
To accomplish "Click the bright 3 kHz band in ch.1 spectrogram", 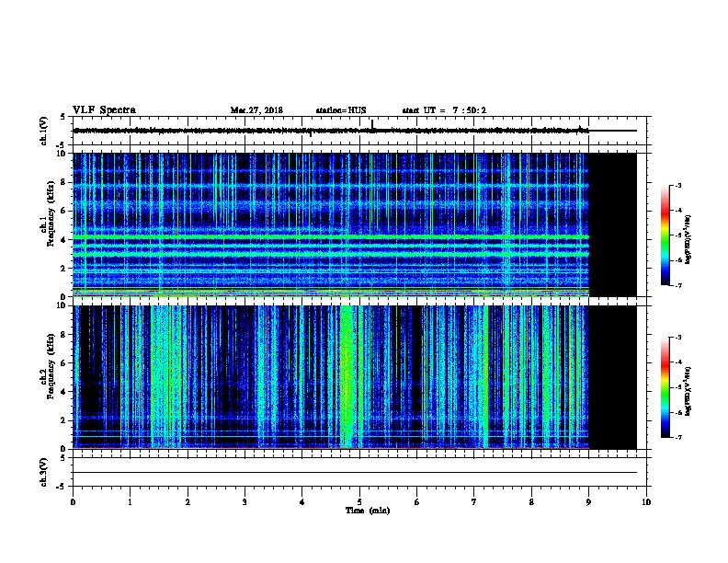I will click(x=331, y=254).
